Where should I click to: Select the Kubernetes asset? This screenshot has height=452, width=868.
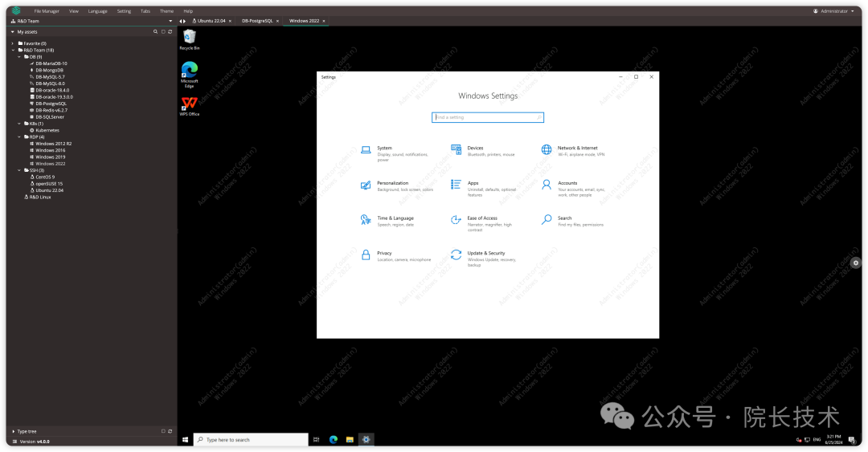(x=47, y=130)
